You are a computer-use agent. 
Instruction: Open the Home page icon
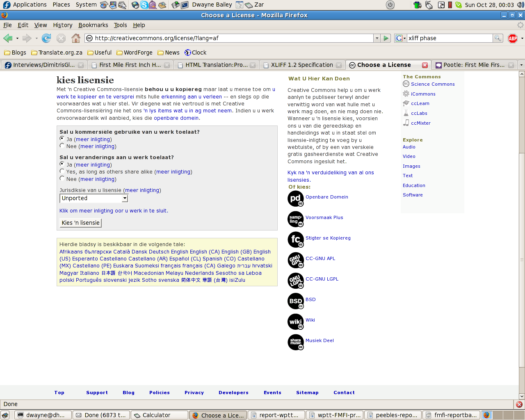point(76,38)
